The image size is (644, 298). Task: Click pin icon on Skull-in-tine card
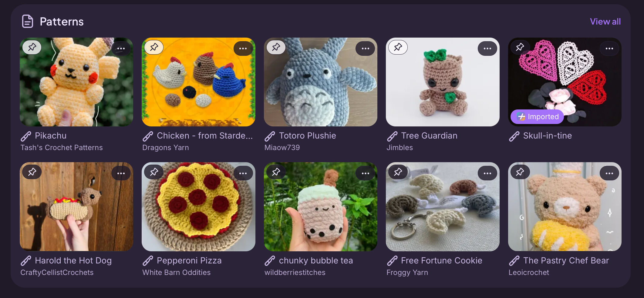pyautogui.click(x=520, y=47)
